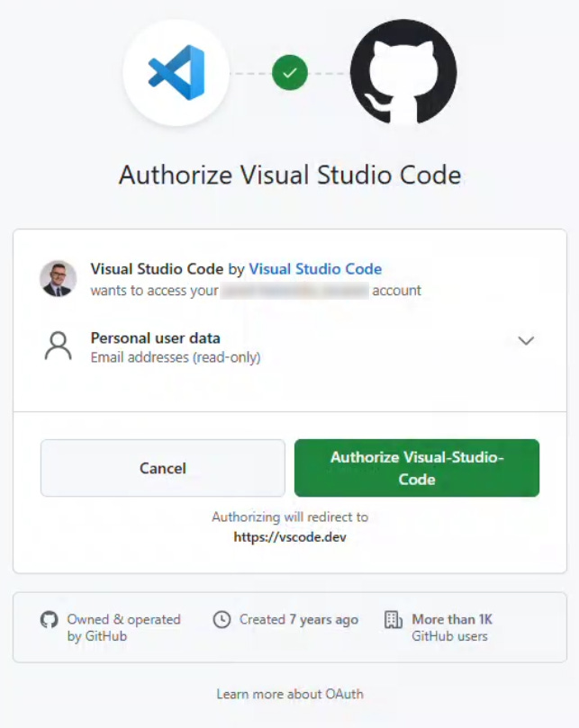Expand the Personal user data chevron

[526, 341]
